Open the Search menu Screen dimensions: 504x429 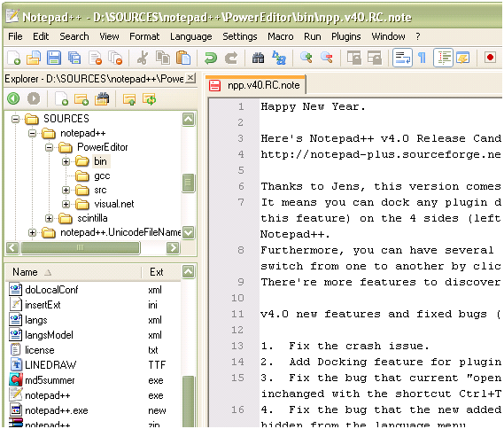coord(74,36)
